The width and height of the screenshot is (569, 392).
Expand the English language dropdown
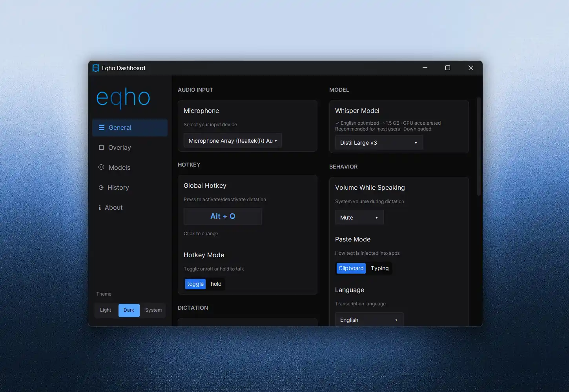369,320
